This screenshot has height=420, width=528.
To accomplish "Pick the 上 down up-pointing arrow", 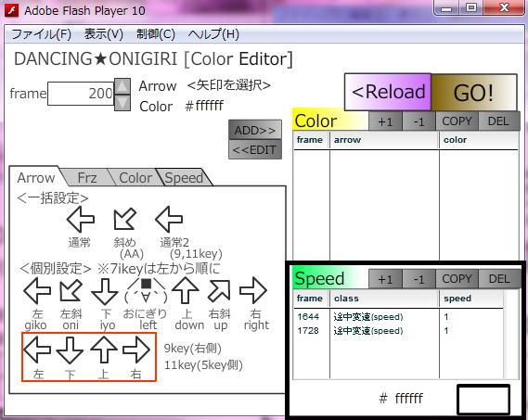I will 186,291.
